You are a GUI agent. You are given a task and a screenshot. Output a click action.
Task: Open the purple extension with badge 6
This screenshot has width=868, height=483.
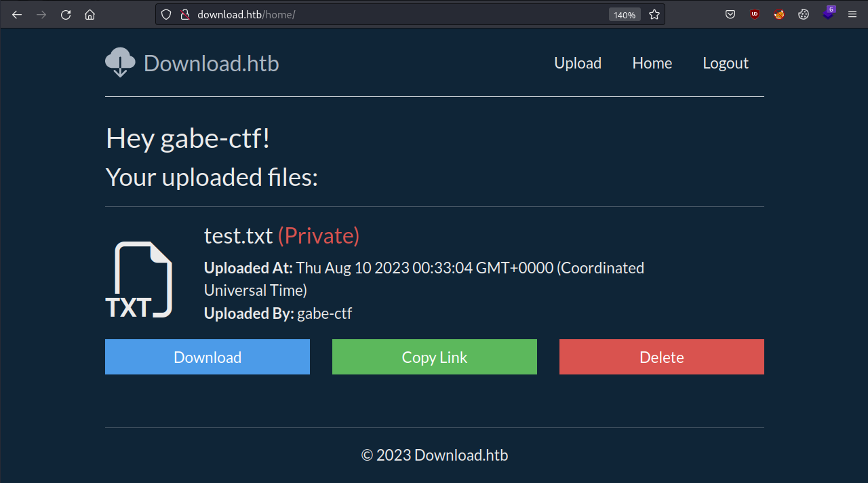tap(829, 14)
